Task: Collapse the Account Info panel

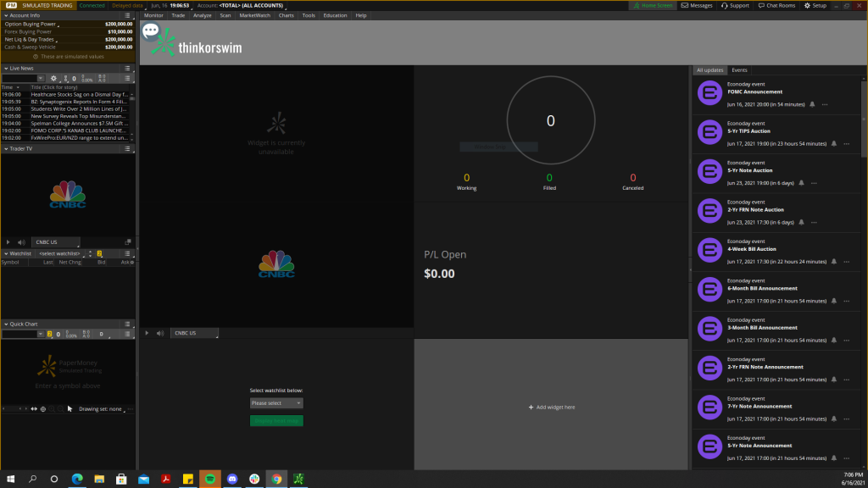Action: coord(6,15)
